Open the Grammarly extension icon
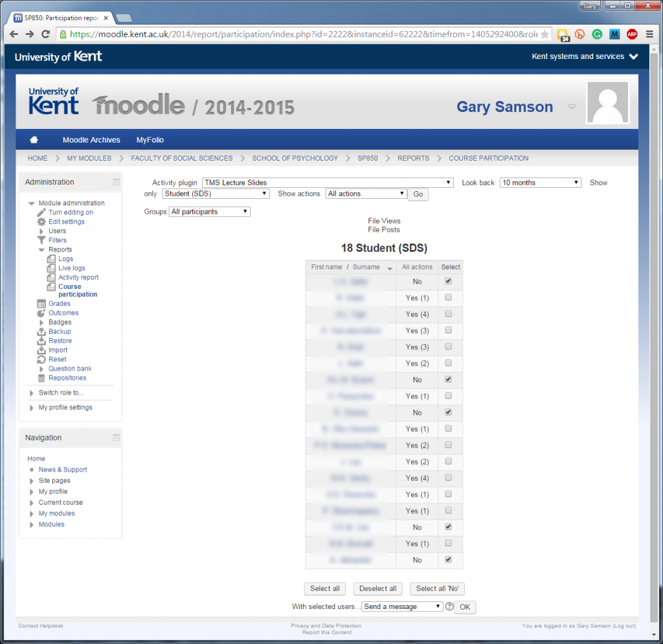This screenshot has width=663, height=644. pos(597,34)
